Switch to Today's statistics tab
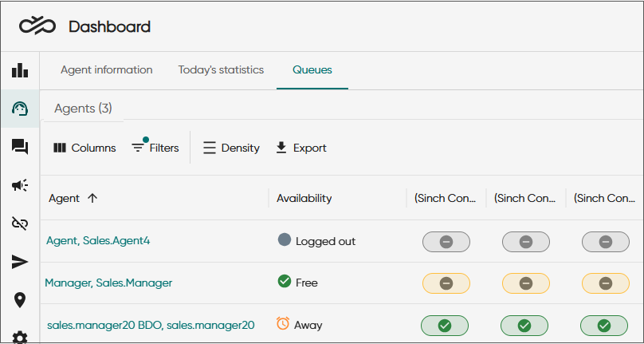The height and width of the screenshot is (344, 644). [x=221, y=70]
